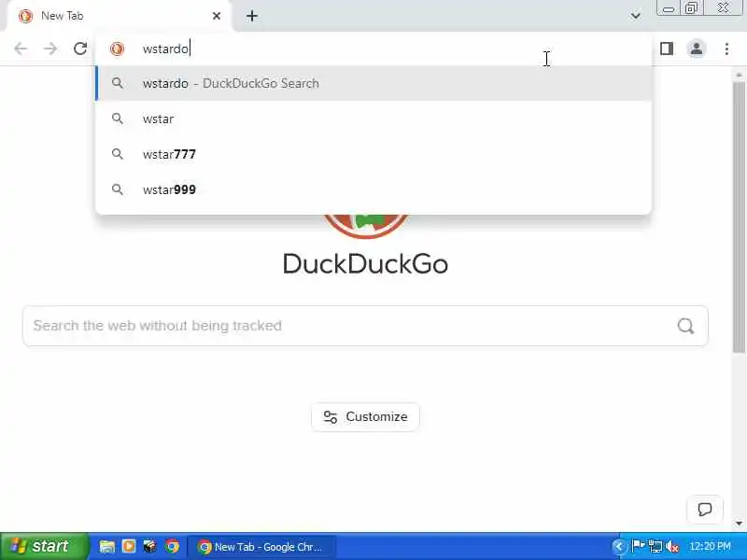This screenshot has width=747, height=560.
Task: Select the wstar suggestion
Action: pos(373,119)
